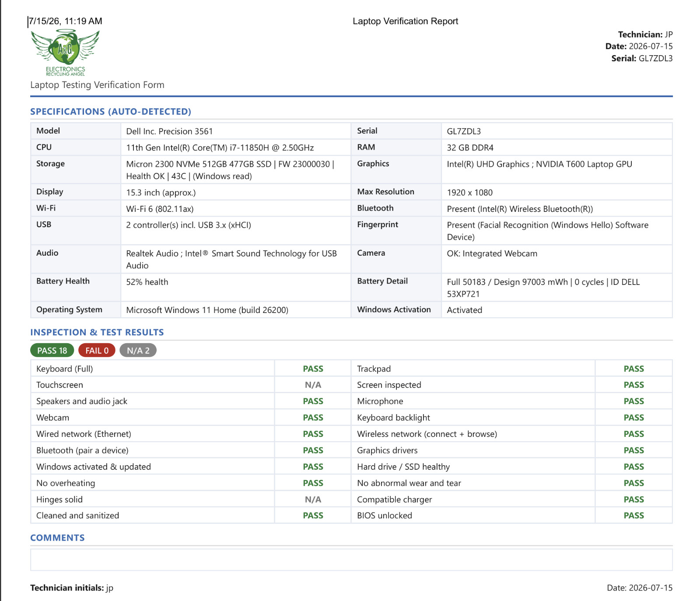This screenshot has width=700, height=601.
Task: Click the 'Windows activated & updated' row label
Action: tap(93, 467)
